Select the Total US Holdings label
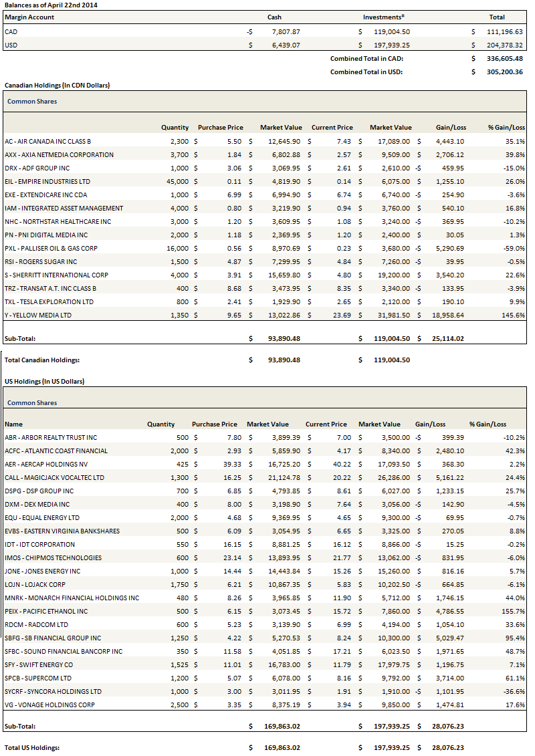Screen dimensions: 535x756 pos(33,747)
